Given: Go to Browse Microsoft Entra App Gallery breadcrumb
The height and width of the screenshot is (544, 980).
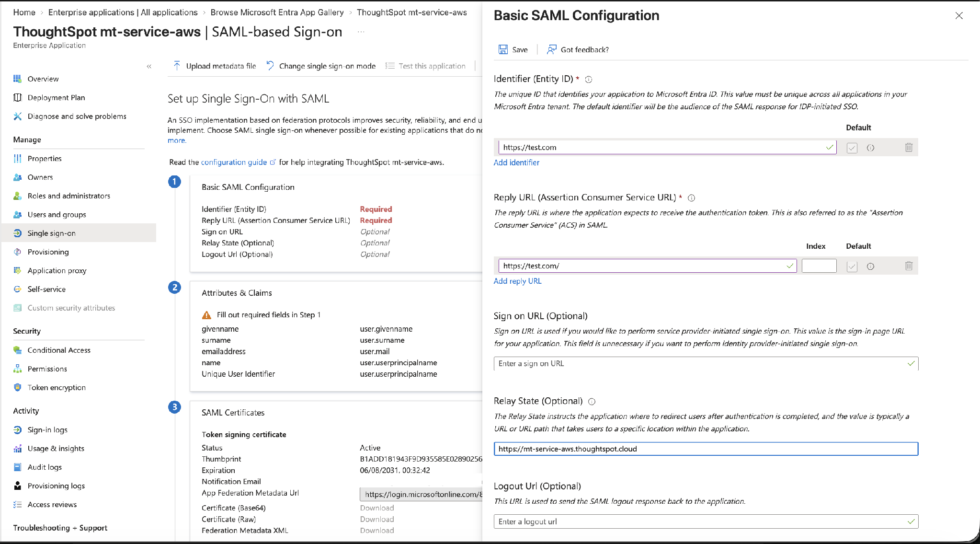Looking at the screenshot, I should pyautogui.click(x=277, y=12).
